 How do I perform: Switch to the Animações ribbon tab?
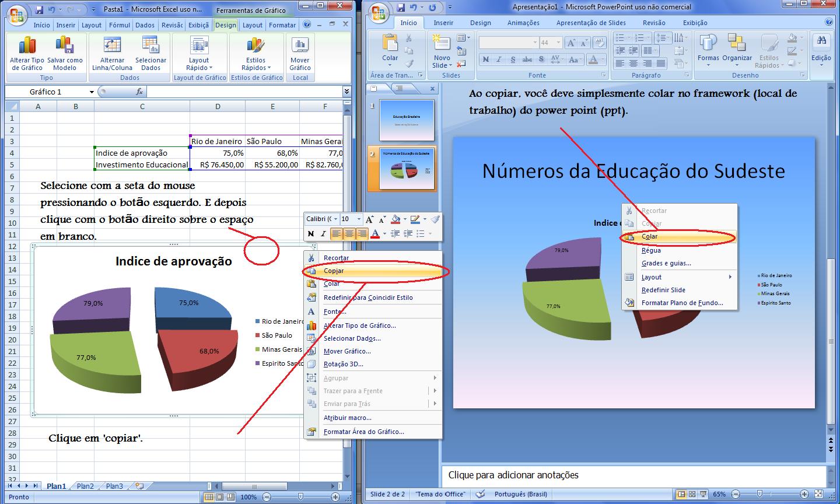[x=523, y=23]
